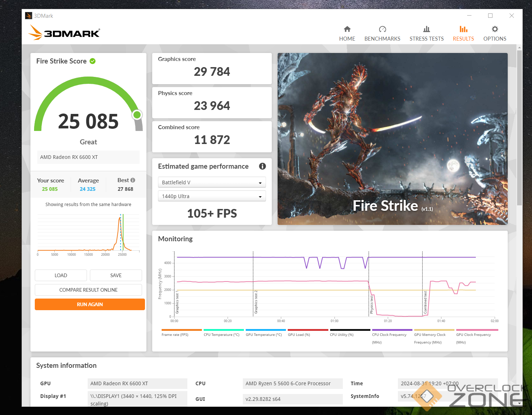Click the vertical scrollbar on the right
Image resolution: width=532 pixels, height=415 pixels.
click(519, 127)
